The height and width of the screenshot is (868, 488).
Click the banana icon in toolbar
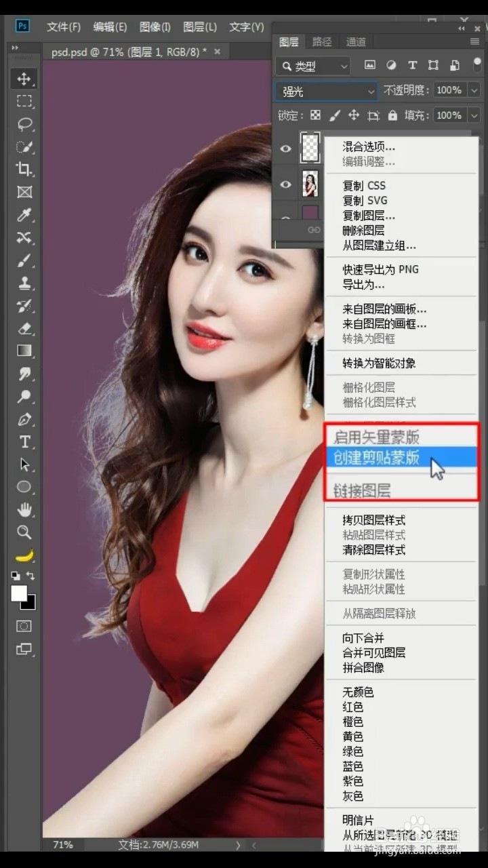[24, 555]
